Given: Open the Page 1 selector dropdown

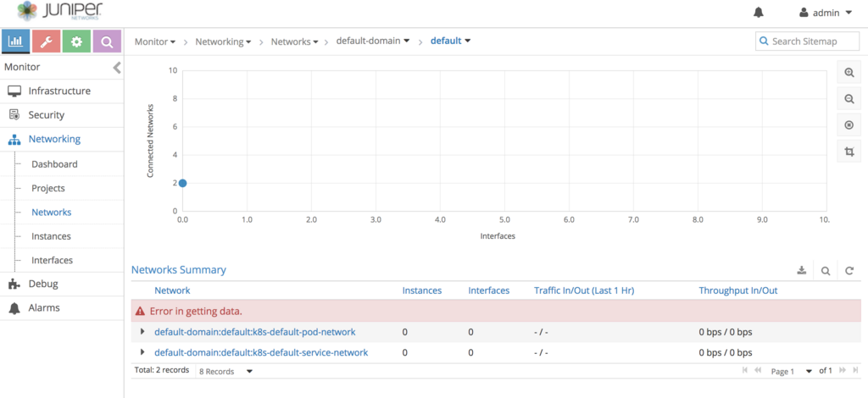Looking at the screenshot, I should 792,371.
